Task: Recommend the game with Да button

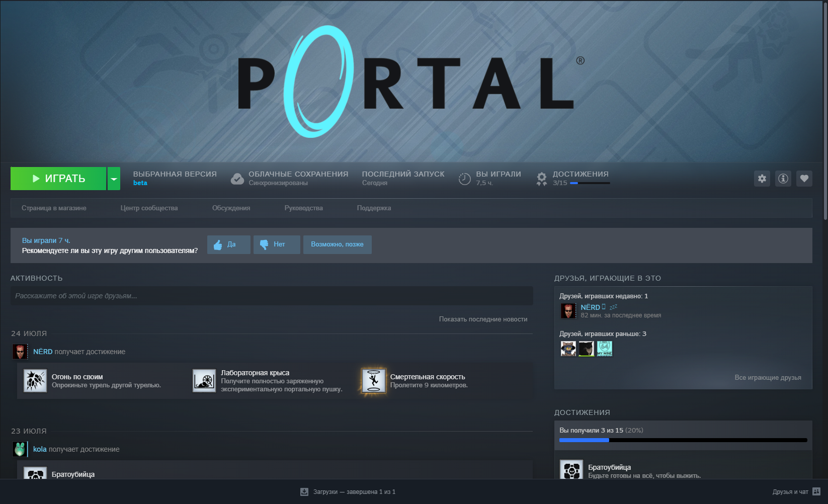Action: (x=229, y=244)
